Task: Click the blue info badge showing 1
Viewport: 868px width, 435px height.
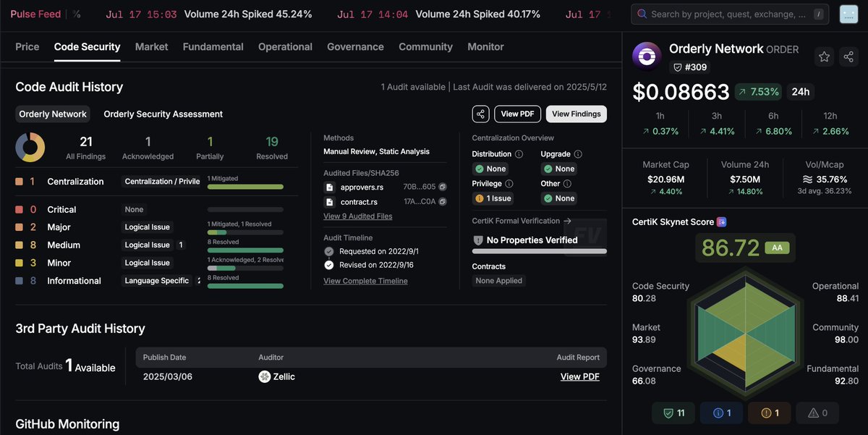Action: pyautogui.click(x=722, y=413)
